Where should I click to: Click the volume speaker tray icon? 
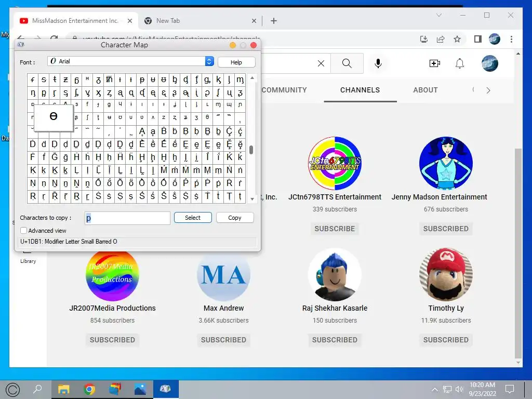pyautogui.click(x=459, y=389)
